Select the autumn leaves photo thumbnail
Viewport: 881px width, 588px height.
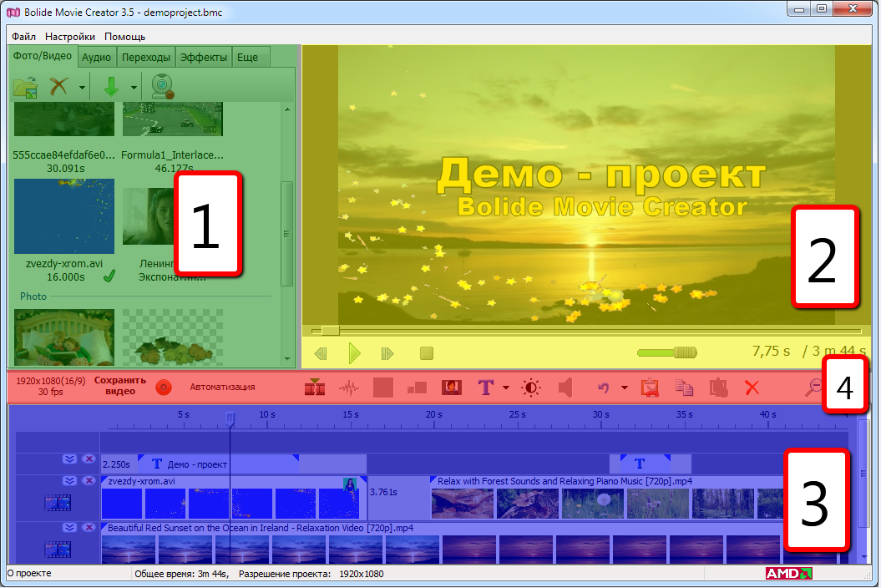click(x=173, y=337)
